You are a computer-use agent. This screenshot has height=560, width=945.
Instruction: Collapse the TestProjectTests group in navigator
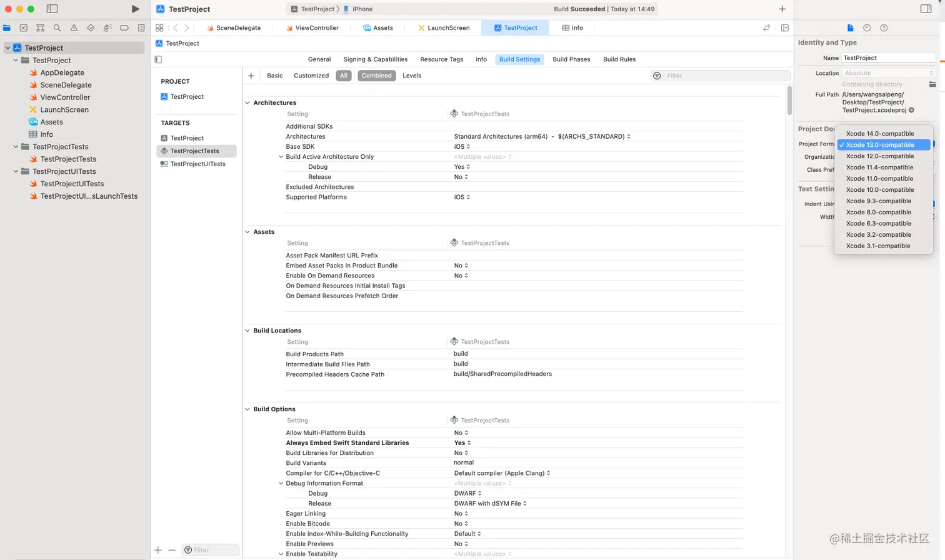point(16,147)
